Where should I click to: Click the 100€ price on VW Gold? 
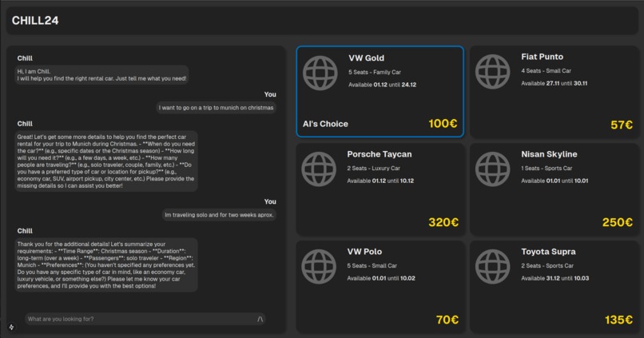(x=443, y=124)
